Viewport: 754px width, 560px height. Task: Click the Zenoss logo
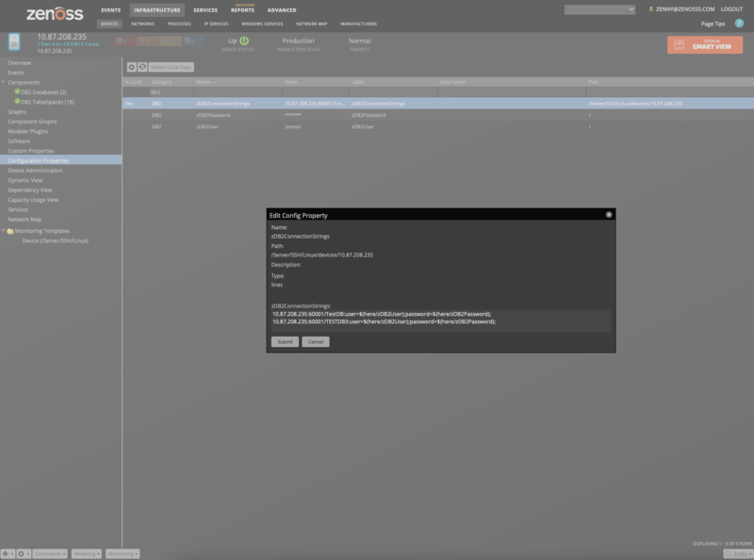[55, 14]
